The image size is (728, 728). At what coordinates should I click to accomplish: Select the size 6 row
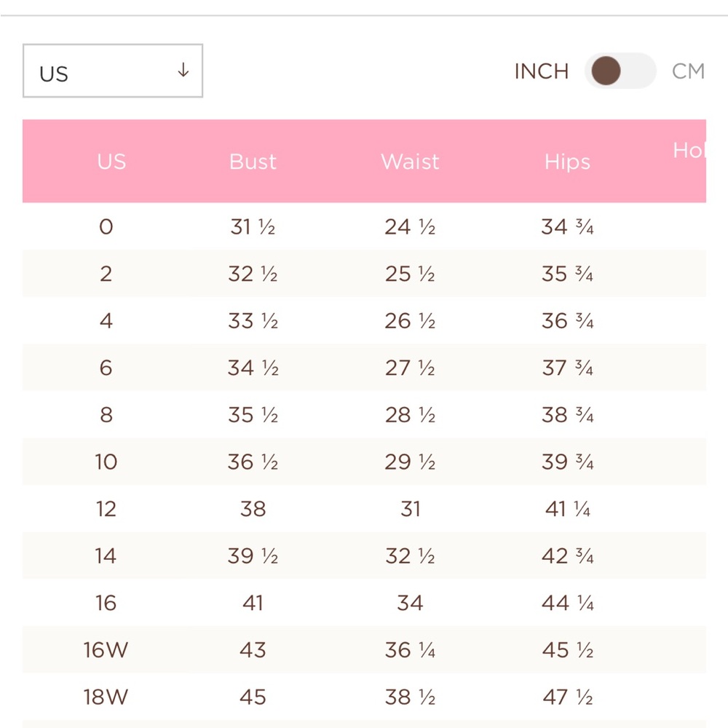click(364, 368)
